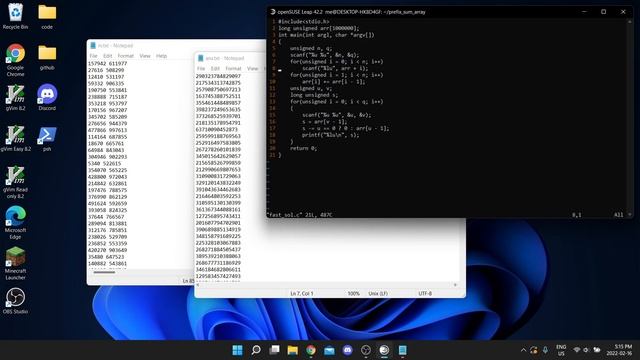The height and width of the screenshot is (360, 640).
Task: Click 'Ln 7, Col 1' status text
Action: (302, 293)
